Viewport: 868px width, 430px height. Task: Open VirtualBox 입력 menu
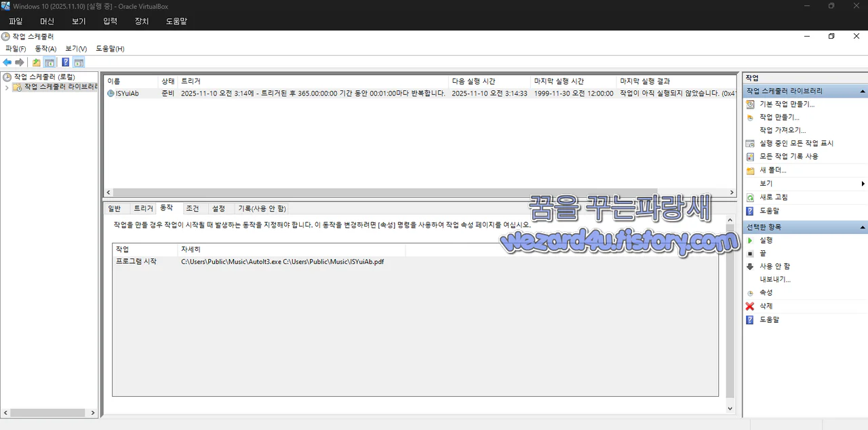coord(110,21)
